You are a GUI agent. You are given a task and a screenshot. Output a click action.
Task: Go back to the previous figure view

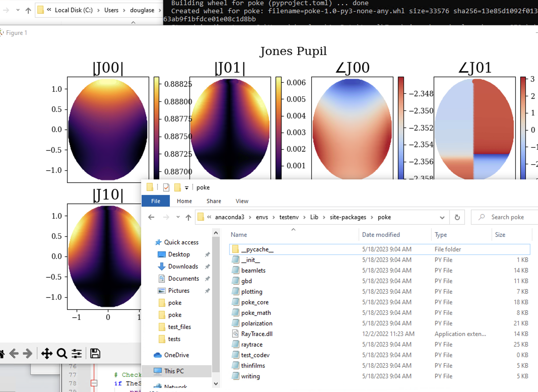click(x=14, y=353)
